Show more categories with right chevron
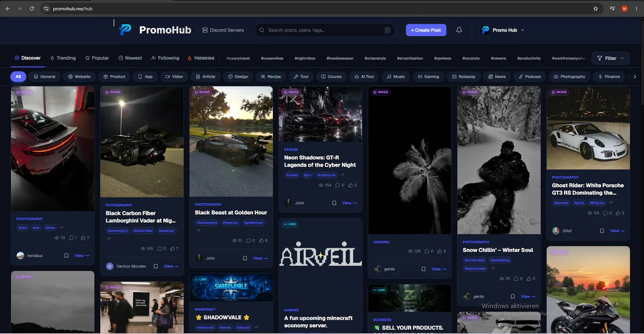 [x=635, y=77]
